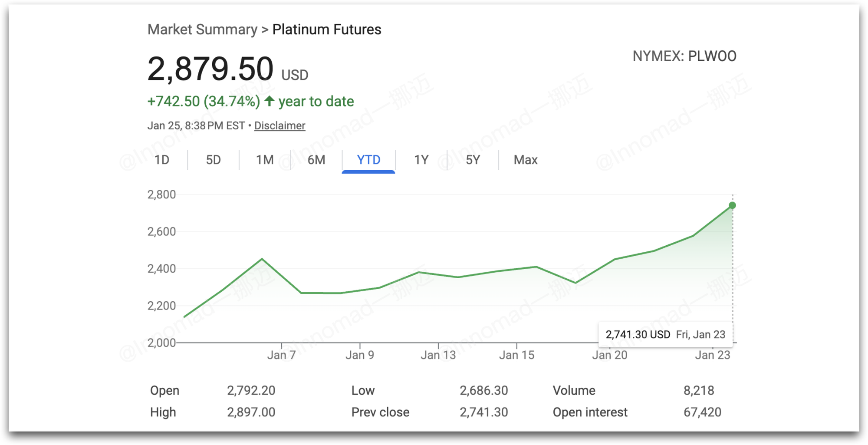Click the green year-to-date up arrow
The width and height of the screenshot is (868, 445).
[x=270, y=101]
